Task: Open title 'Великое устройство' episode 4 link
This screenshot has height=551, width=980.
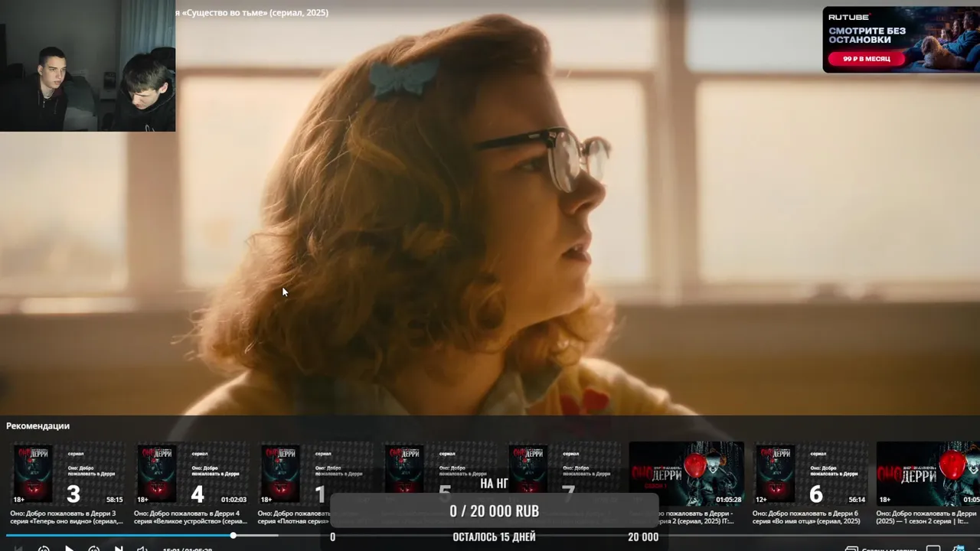Action: click(191, 517)
